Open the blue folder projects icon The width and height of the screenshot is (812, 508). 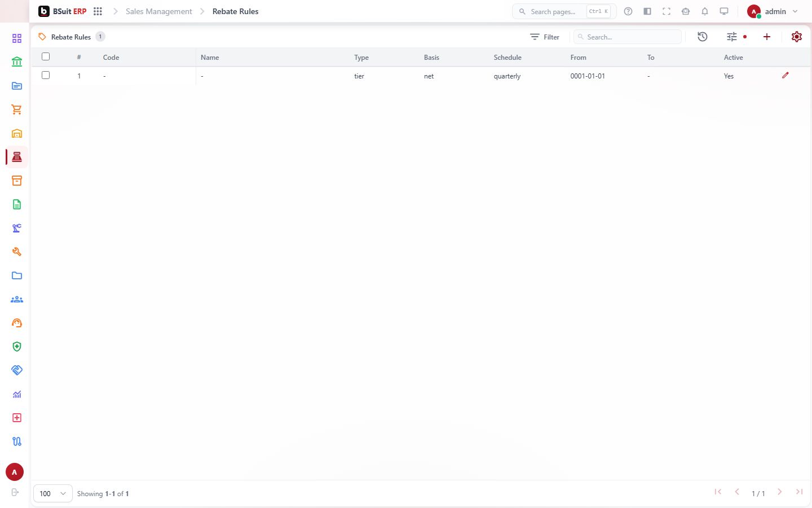click(17, 275)
